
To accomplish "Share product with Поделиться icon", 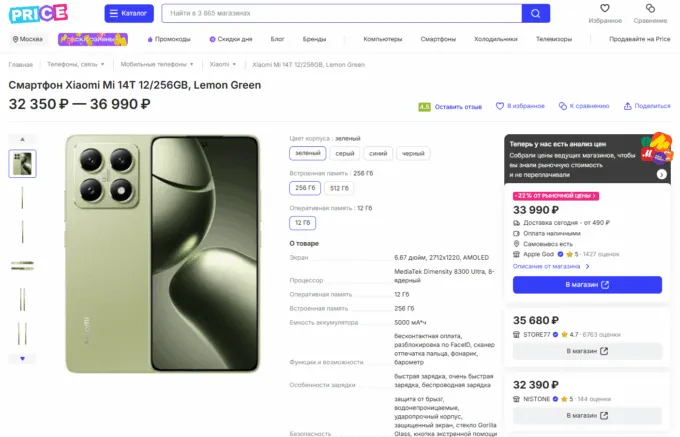I will (627, 106).
